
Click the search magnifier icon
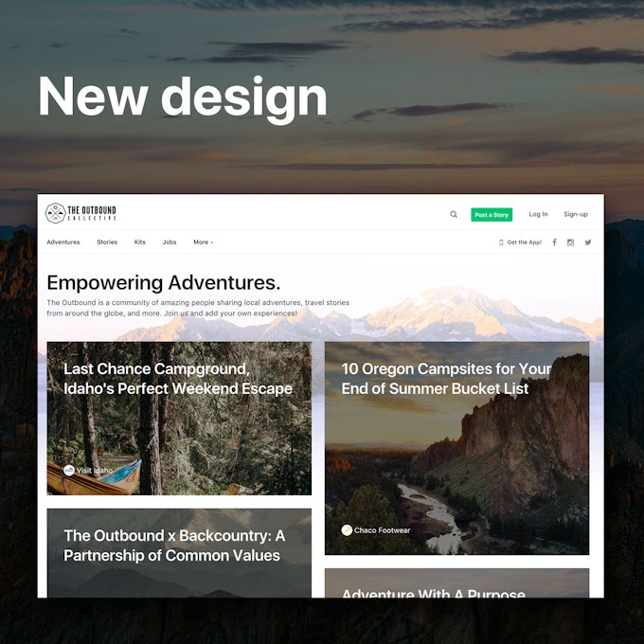[454, 214]
